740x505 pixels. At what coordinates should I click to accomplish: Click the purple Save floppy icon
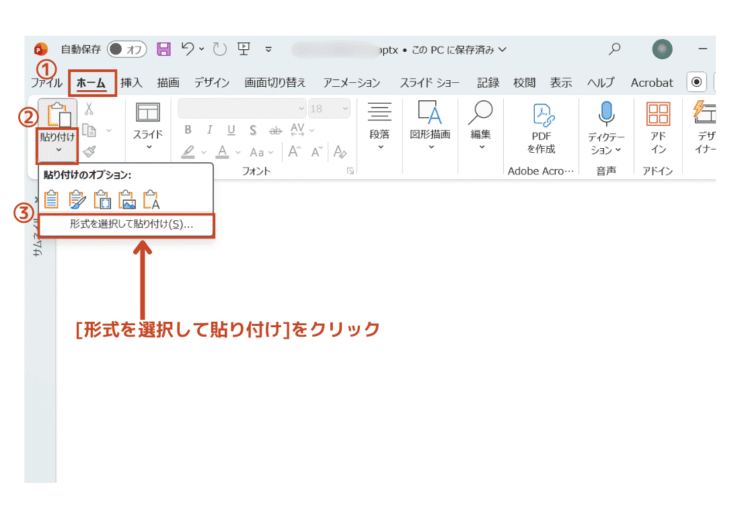(x=164, y=49)
